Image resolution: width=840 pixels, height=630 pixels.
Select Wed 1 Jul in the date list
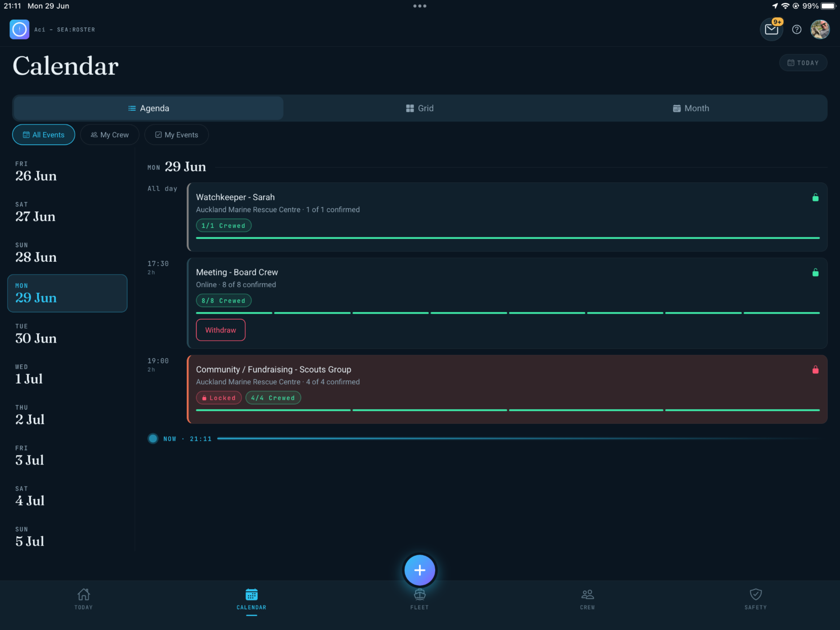(x=67, y=375)
